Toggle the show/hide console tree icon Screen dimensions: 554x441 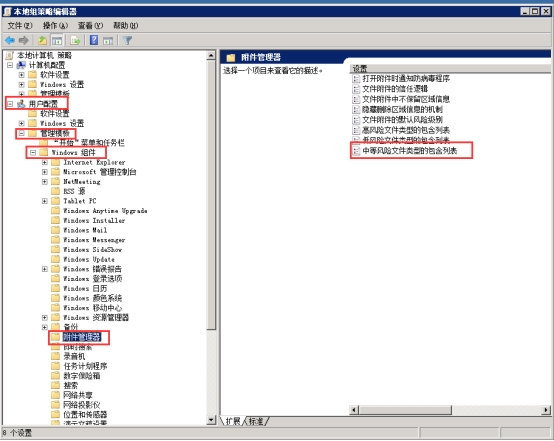pos(57,41)
